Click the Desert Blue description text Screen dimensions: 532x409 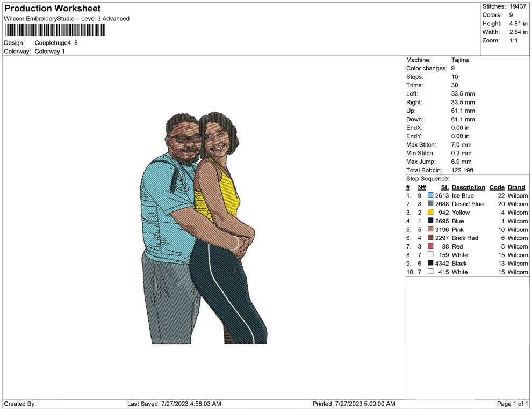[x=468, y=204]
